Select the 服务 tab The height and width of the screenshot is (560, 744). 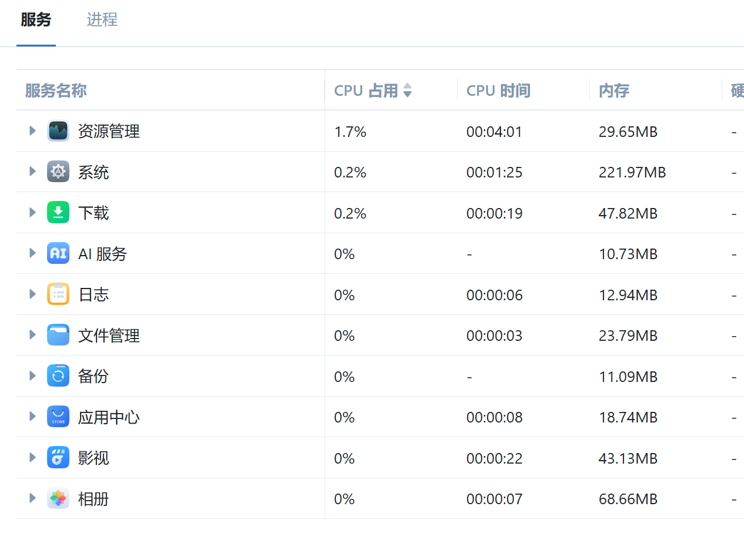36,20
